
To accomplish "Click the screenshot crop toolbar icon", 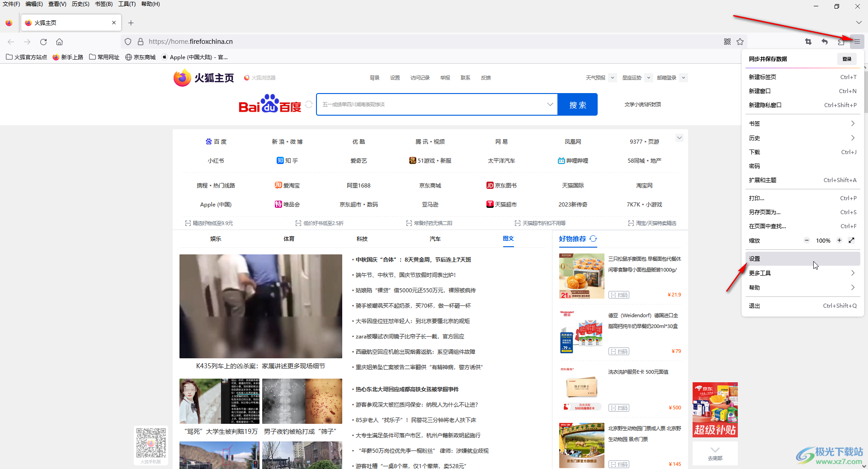I will pyautogui.click(x=808, y=42).
